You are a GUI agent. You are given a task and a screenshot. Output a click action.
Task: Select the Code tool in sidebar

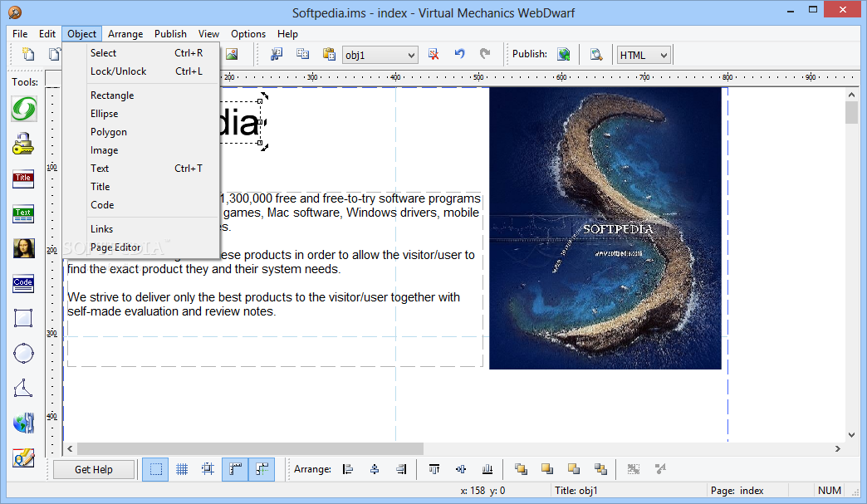click(23, 283)
